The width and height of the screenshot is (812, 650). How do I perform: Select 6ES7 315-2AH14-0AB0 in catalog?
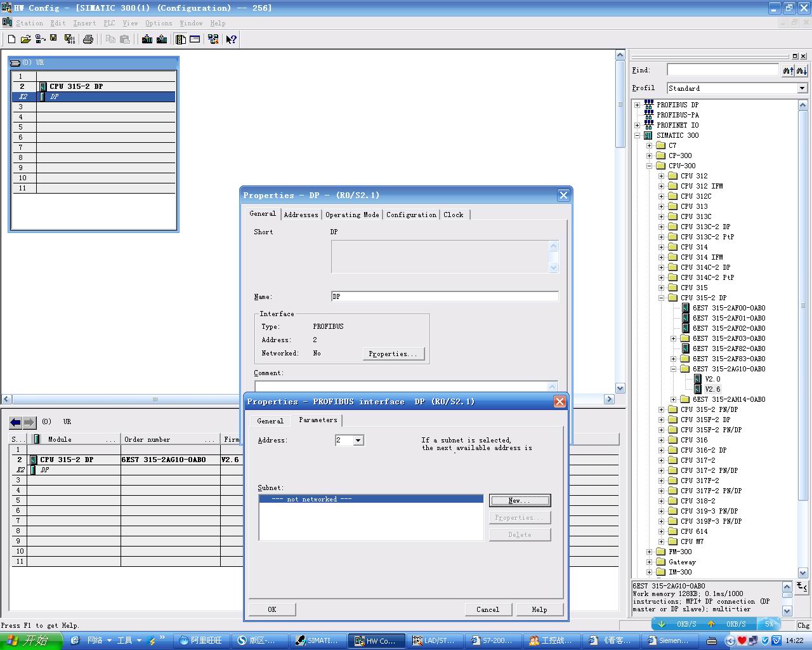729,399
